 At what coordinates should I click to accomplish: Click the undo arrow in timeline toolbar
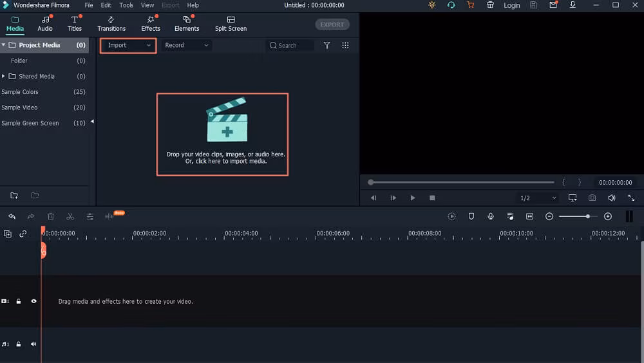click(x=12, y=217)
